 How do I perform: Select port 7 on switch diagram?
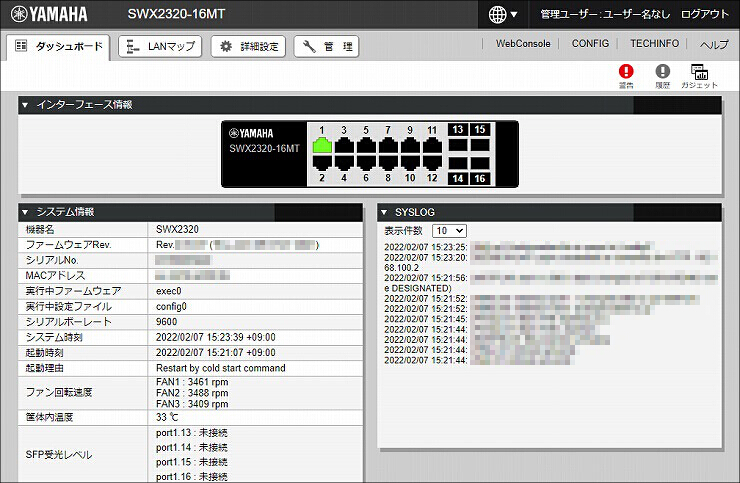pos(388,145)
